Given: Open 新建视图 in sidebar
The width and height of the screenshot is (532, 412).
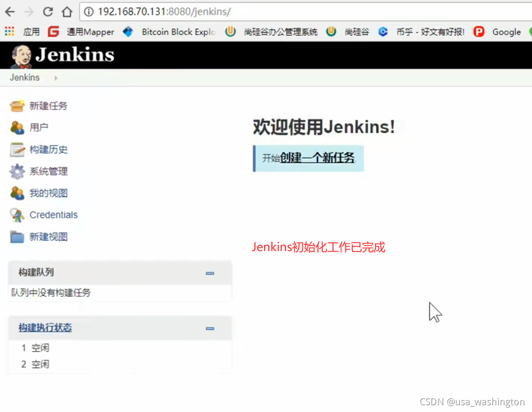Looking at the screenshot, I should click(x=48, y=237).
